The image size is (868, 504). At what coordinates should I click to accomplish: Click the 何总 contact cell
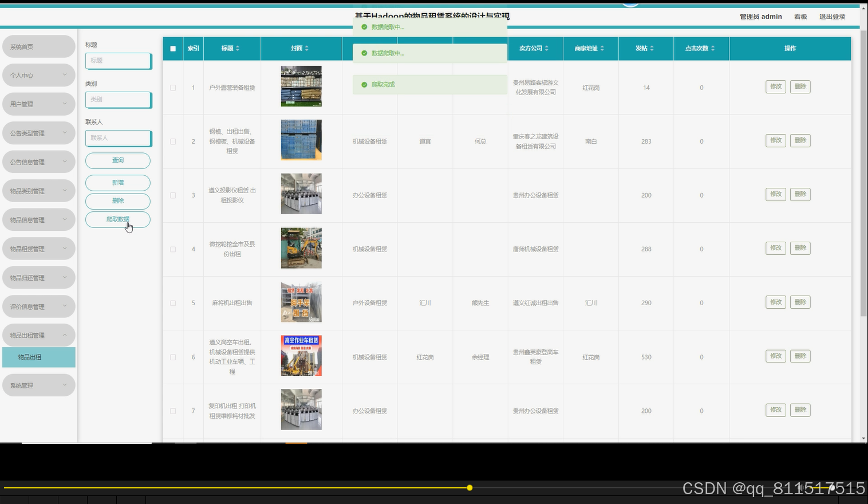coord(480,141)
